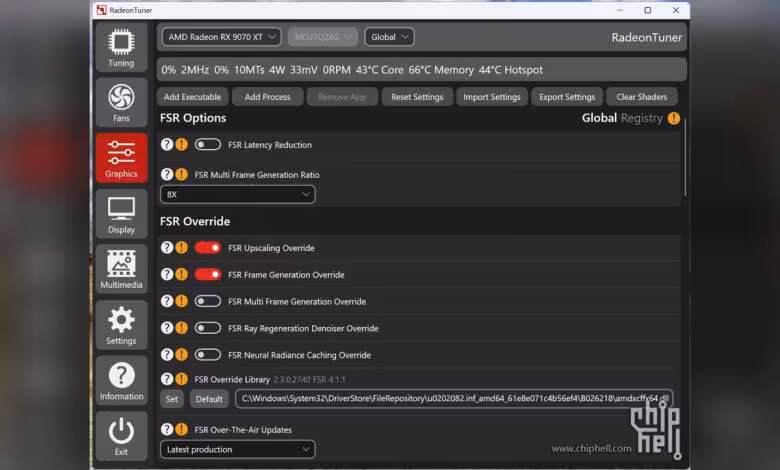Image resolution: width=780 pixels, height=470 pixels.
Task: Click warning icon for FSR Over-The-Air Updates
Action: coord(182,429)
